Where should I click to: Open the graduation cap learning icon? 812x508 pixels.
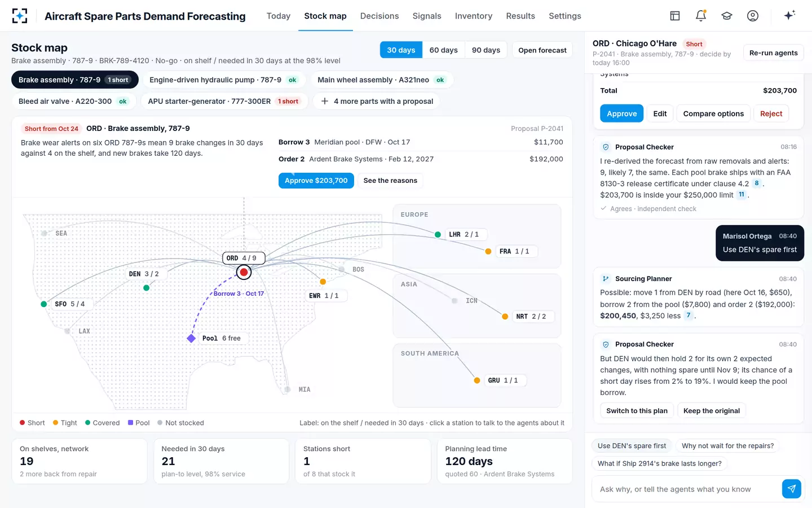pos(727,16)
